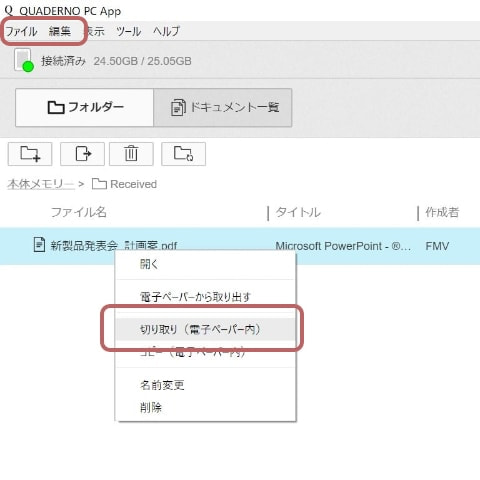The image size is (480, 480).
Task: Choose 削除 from the context menu
Action: coord(206,407)
